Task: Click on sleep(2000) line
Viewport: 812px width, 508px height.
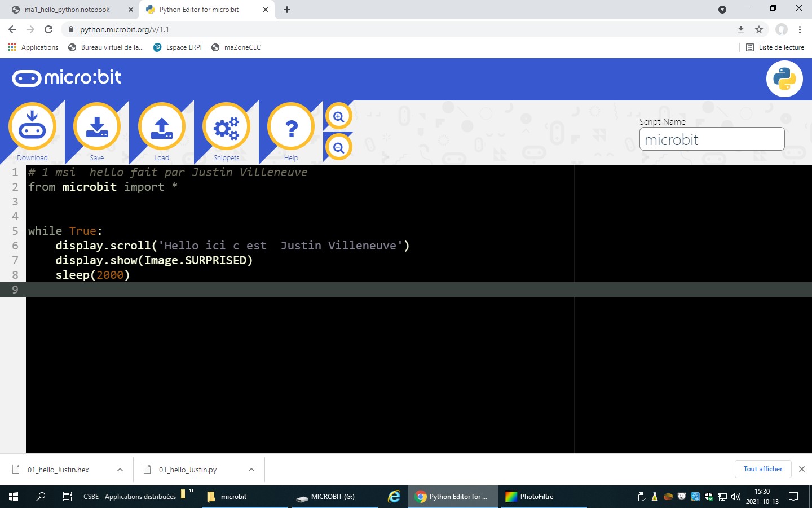Action: coord(92,275)
